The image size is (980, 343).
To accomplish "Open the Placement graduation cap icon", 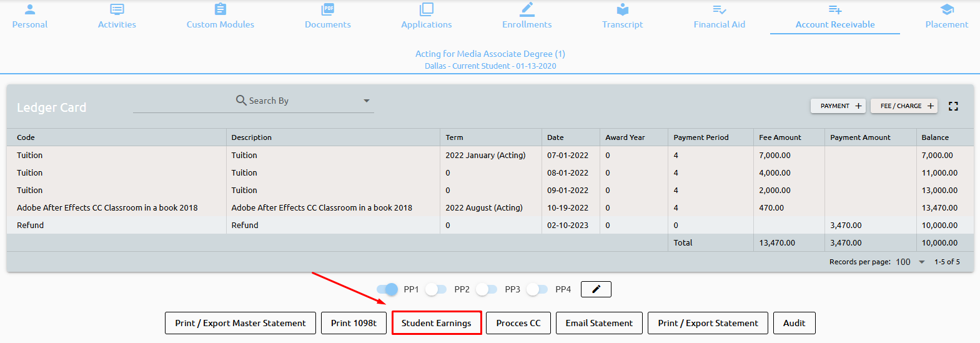I will point(946,9).
